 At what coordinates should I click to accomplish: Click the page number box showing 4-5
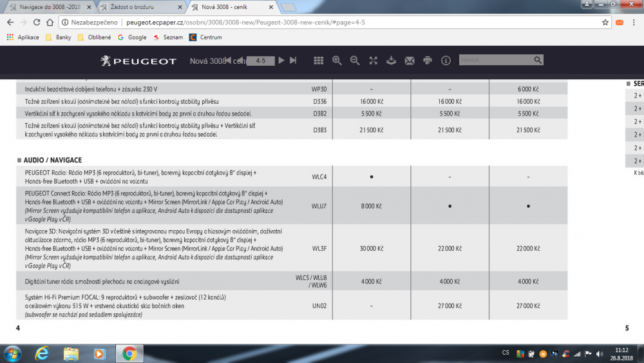(x=260, y=61)
